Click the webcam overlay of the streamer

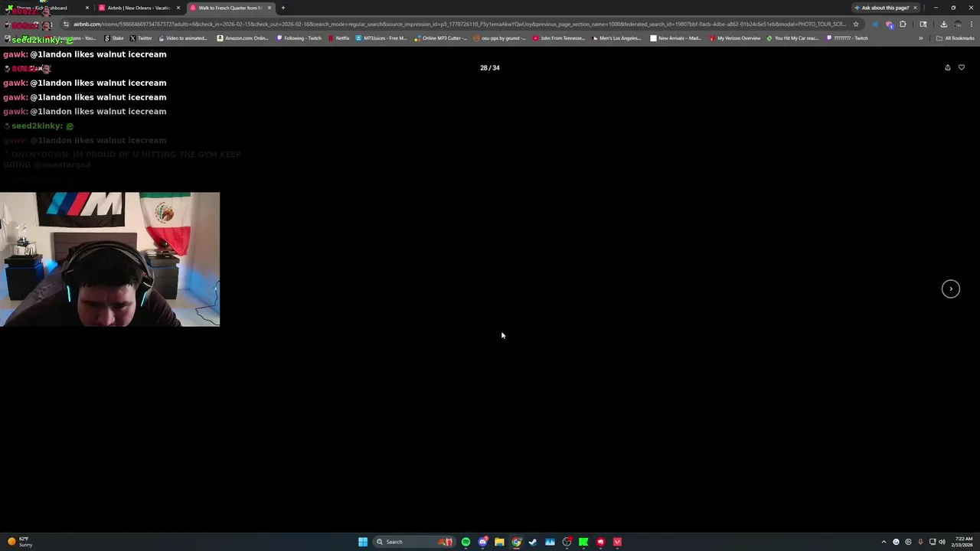[x=109, y=259]
